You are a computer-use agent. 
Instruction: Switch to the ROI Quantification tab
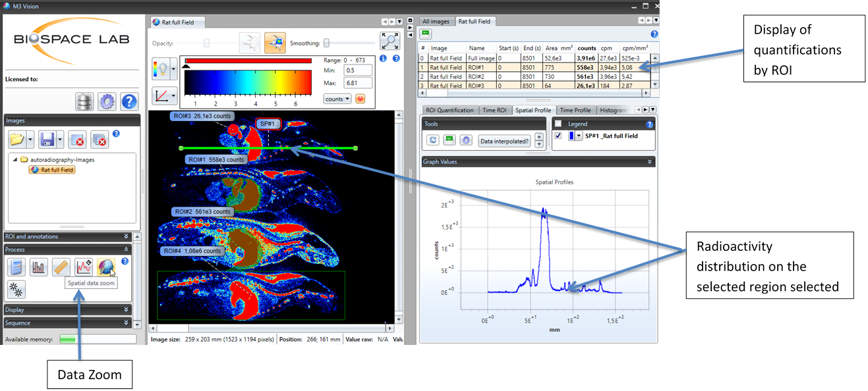(449, 110)
